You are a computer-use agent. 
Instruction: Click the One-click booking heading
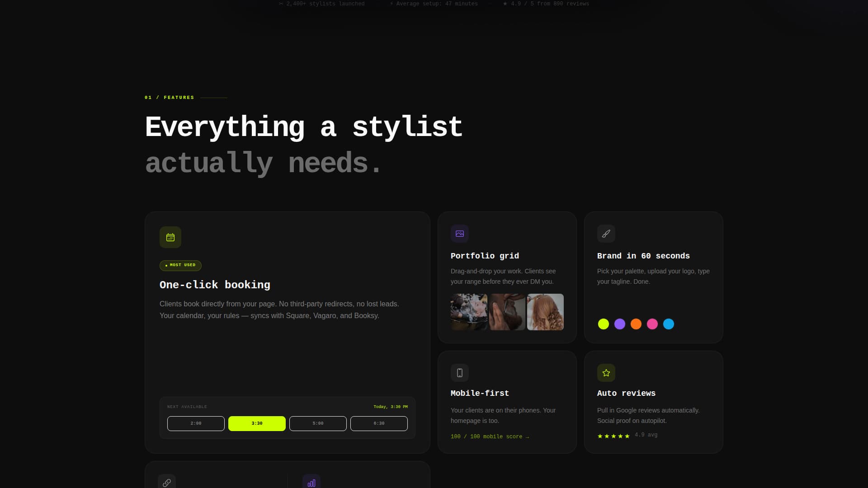pos(215,285)
